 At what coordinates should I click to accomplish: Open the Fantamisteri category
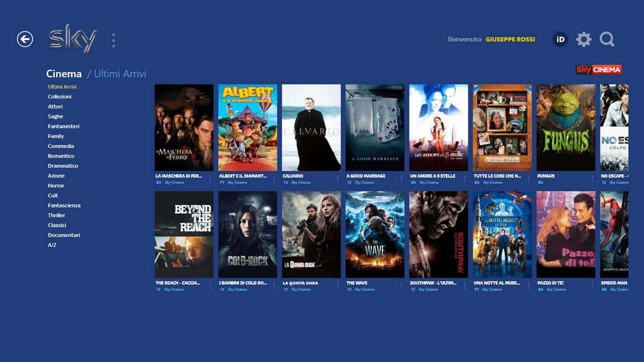pos(64,126)
